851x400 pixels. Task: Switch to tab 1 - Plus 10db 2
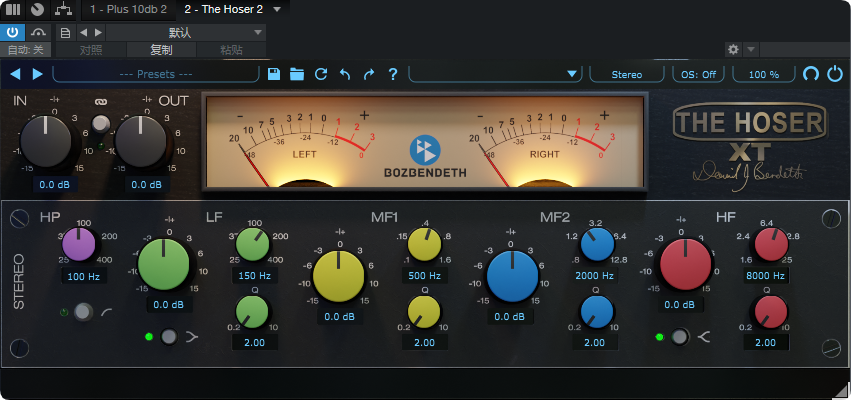pos(129,9)
